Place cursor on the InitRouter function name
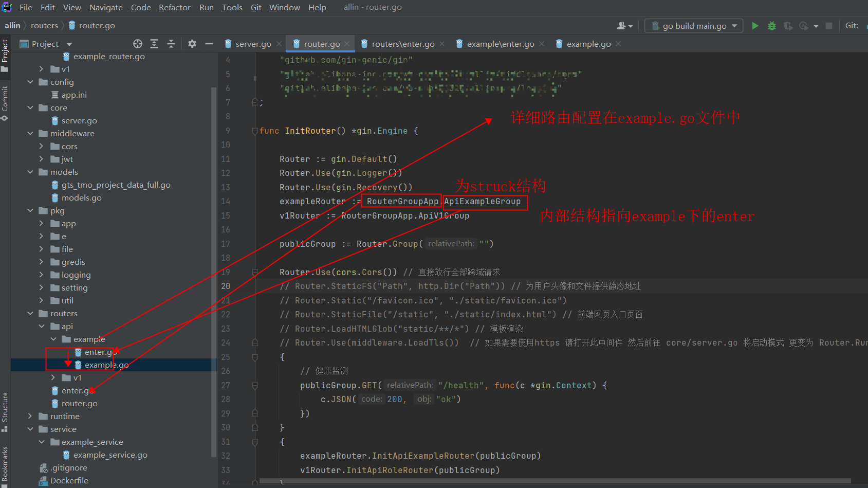The image size is (868, 488). click(310, 131)
